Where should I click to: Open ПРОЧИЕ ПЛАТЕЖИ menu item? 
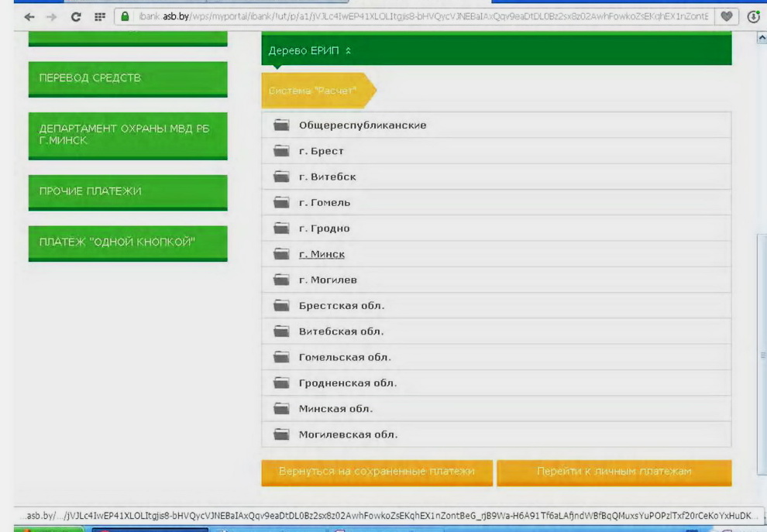[128, 191]
